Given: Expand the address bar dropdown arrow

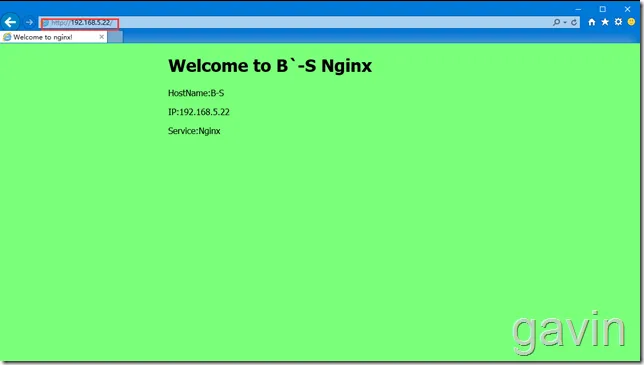Looking at the screenshot, I should pos(565,23).
